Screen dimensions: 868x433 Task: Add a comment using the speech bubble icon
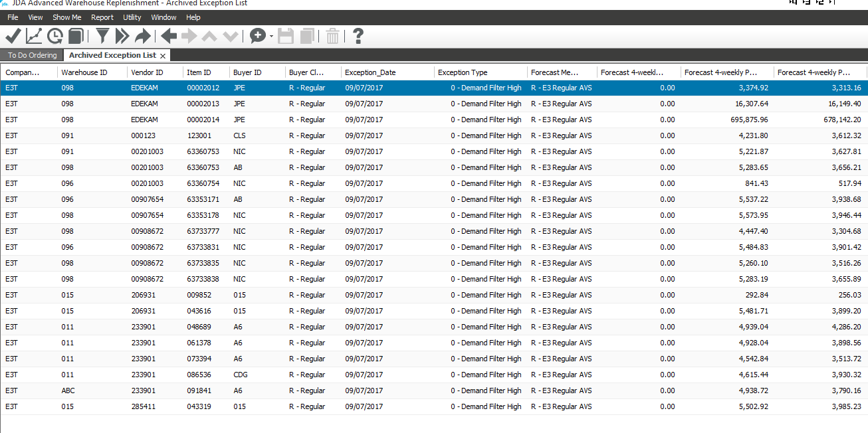pos(258,37)
